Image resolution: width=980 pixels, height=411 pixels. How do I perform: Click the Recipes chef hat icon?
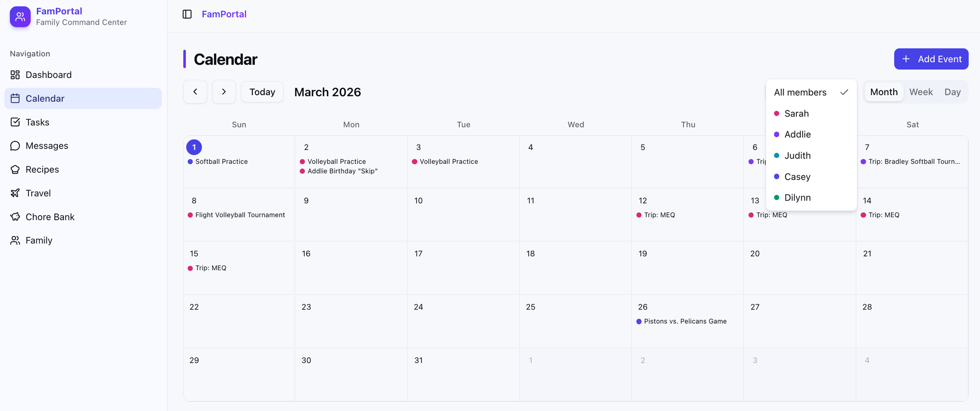[15, 169]
